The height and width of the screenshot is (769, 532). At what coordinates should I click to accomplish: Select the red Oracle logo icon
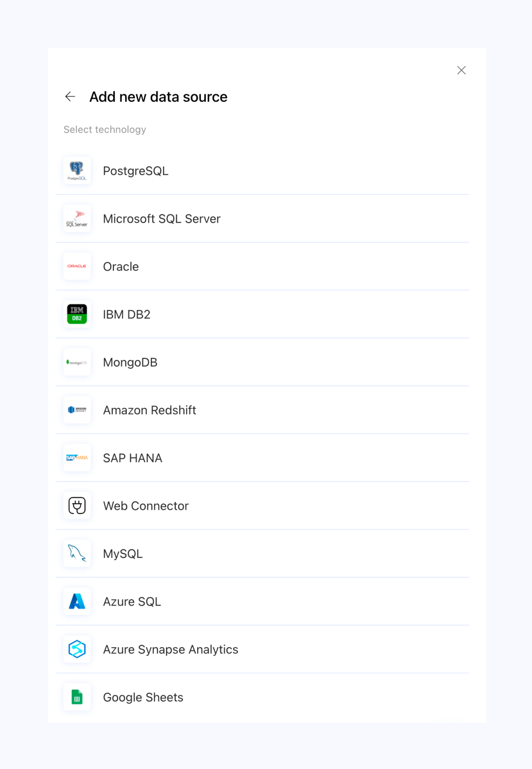(x=77, y=266)
